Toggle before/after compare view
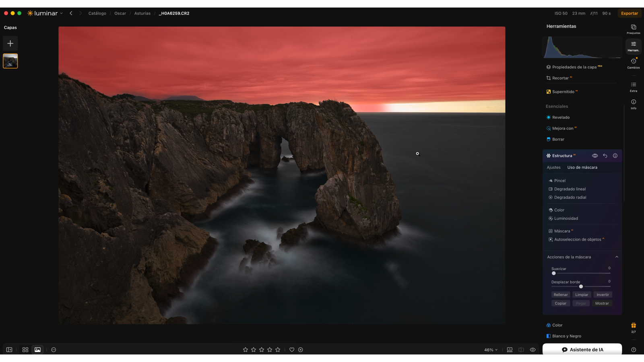Viewport: 644px width, 362px height. click(521, 350)
